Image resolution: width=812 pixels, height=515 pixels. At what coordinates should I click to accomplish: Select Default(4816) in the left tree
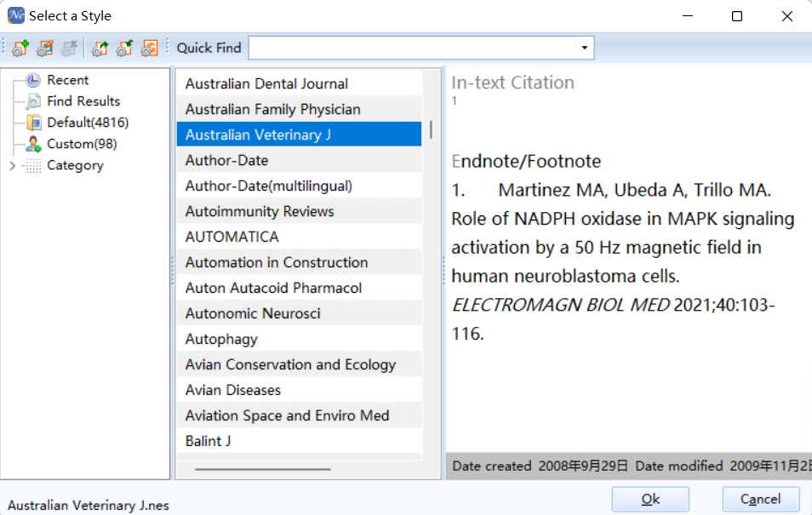[88, 123]
